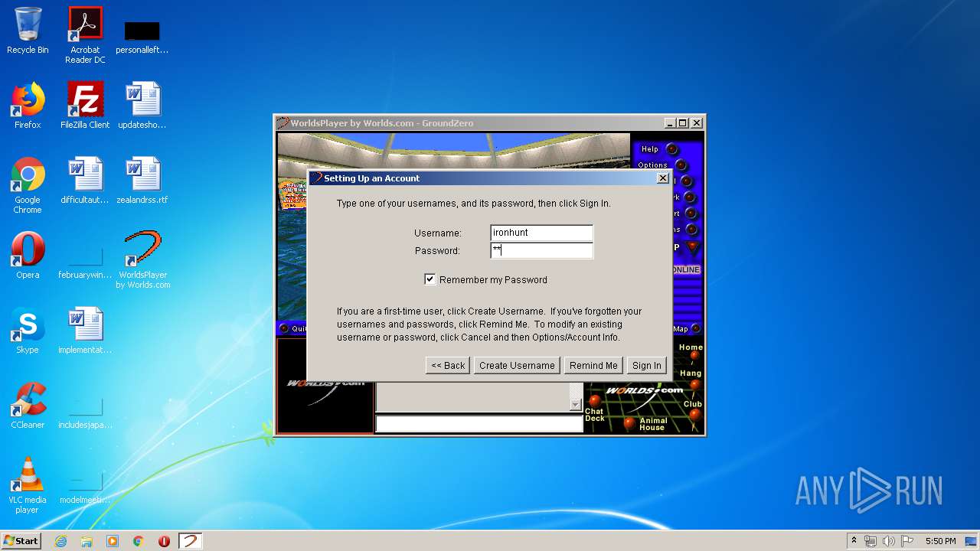Screen dimensions: 980x551
Task: Open Opera desktop shortcut
Action: click(28, 256)
